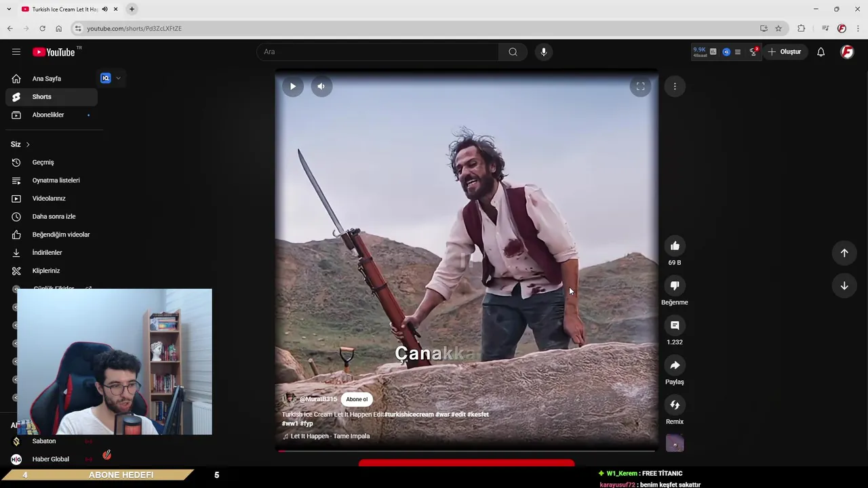The height and width of the screenshot is (488, 868).
Task: Open the dropdown arrow next to Ana Sayfa badge
Action: pyautogui.click(x=118, y=78)
